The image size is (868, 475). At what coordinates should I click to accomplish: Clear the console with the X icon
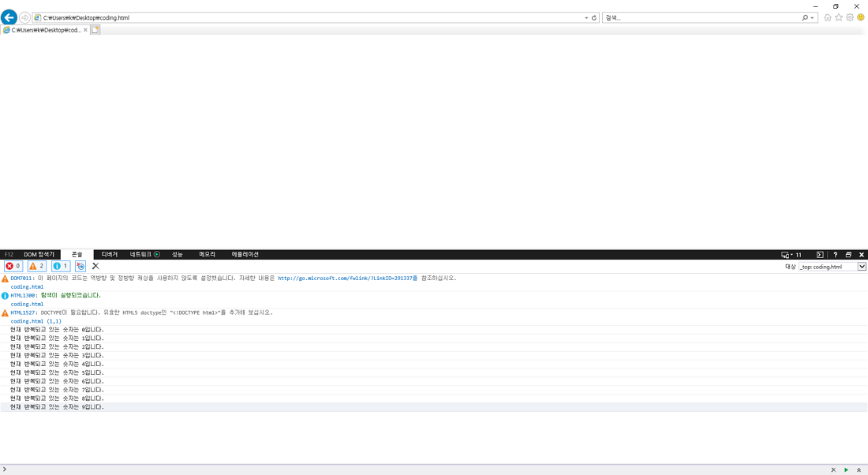point(95,266)
